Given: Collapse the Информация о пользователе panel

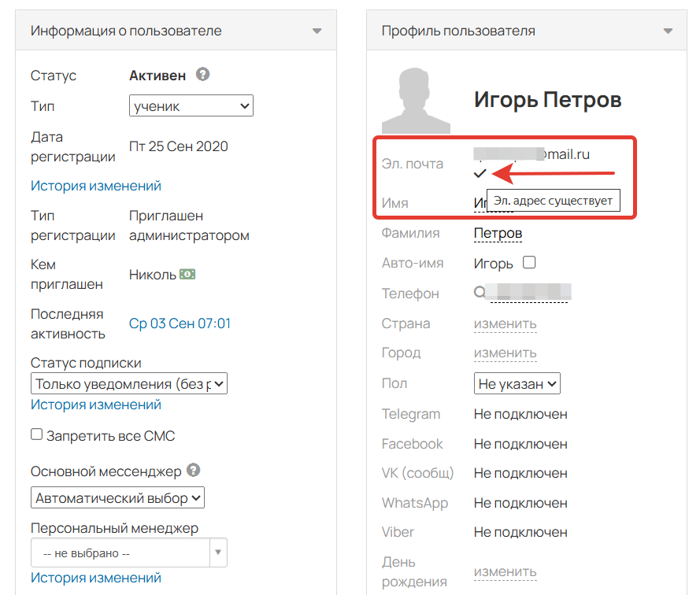Looking at the screenshot, I should (317, 31).
